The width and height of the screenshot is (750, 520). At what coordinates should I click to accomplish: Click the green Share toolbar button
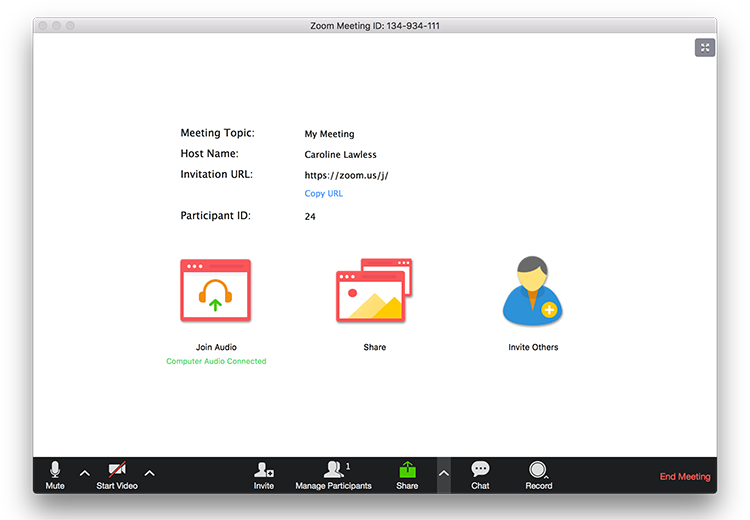[407, 475]
